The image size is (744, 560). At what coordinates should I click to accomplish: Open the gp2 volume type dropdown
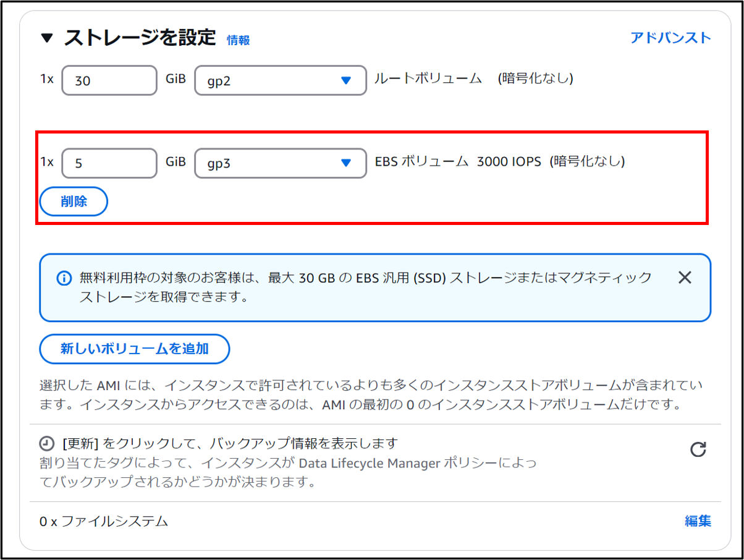281,80
